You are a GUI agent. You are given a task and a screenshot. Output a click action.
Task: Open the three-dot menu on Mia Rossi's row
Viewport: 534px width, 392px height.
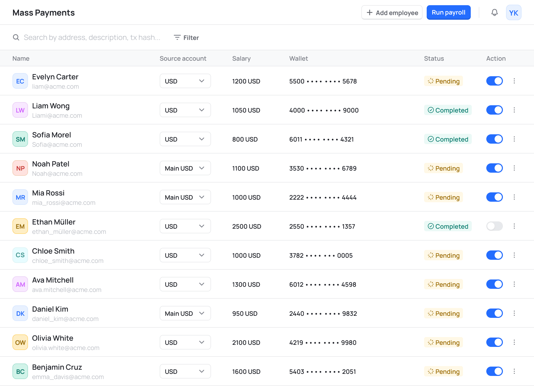[514, 197]
